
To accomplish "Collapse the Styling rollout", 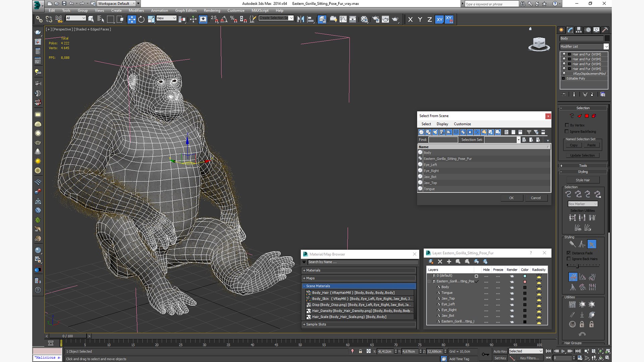I will point(583,172).
